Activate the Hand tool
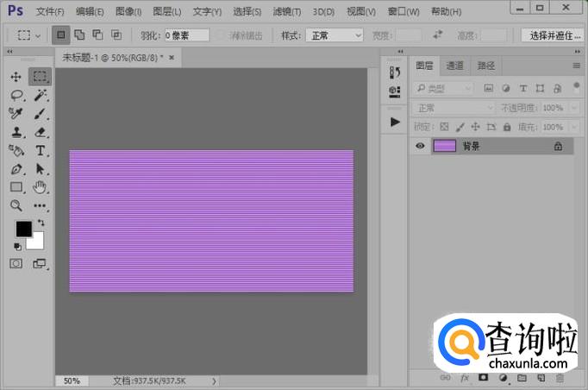 [40, 187]
